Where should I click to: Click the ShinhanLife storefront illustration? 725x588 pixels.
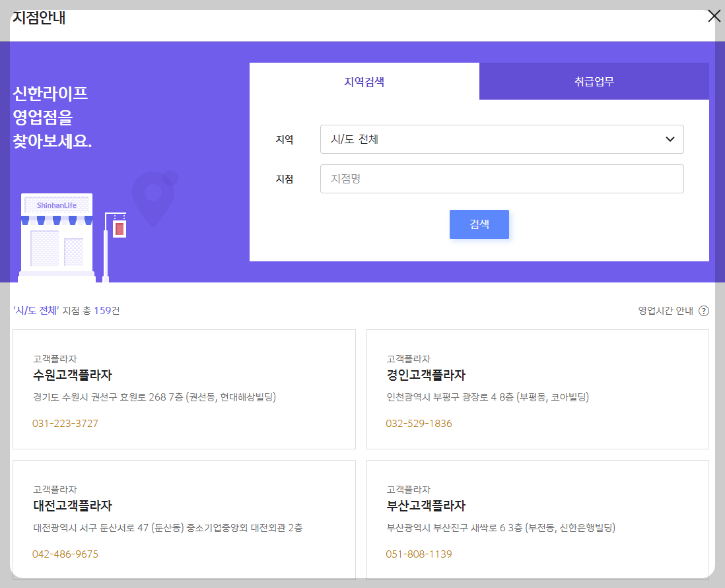(x=56, y=238)
